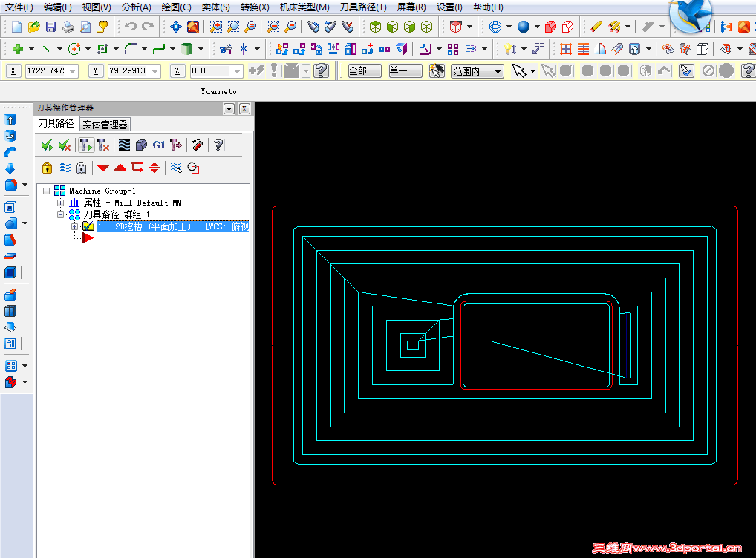Click the Solid extrude icon in sidebar
The height and width of the screenshot is (558, 756).
pos(10,119)
